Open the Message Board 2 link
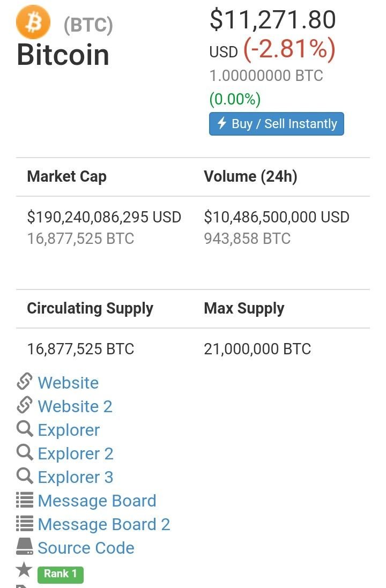The image size is (386, 588). click(x=104, y=525)
